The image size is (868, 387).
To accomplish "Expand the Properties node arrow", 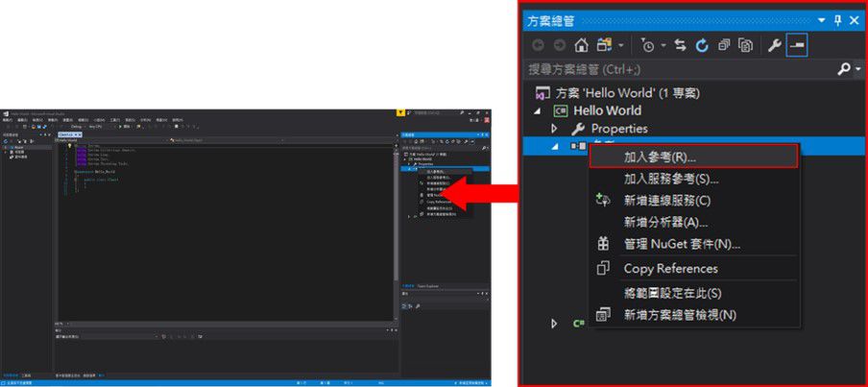I will tap(555, 129).
